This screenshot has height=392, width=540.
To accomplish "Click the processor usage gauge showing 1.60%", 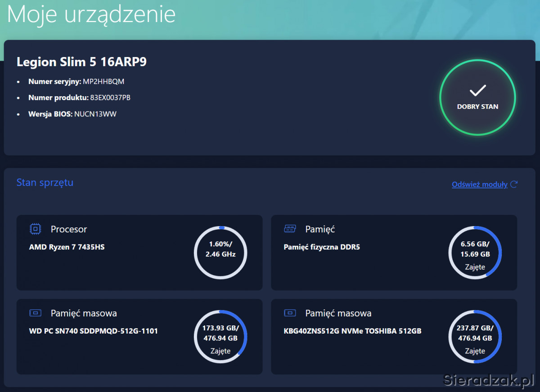I will pos(220,253).
